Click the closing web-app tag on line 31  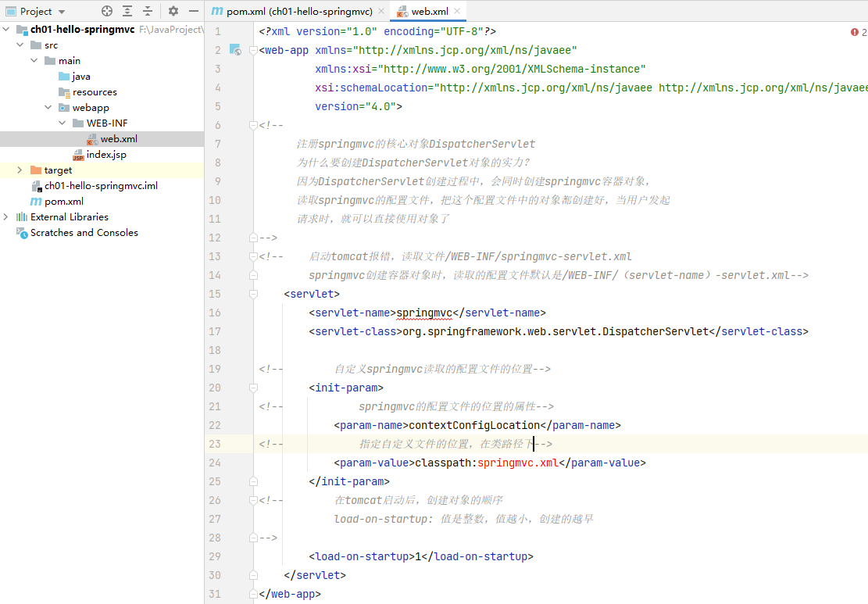click(x=290, y=594)
